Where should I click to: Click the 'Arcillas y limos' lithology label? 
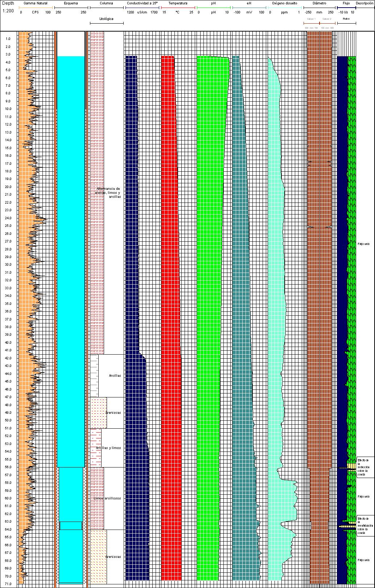point(108,448)
